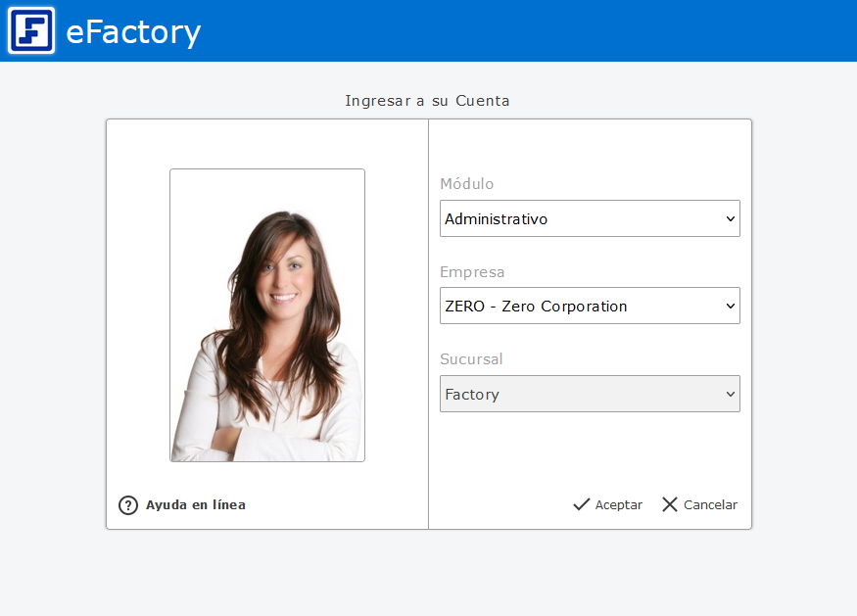The width and height of the screenshot is (857, 616).
Task: Open the Ayuda en línea link
Action: (195, 505)
